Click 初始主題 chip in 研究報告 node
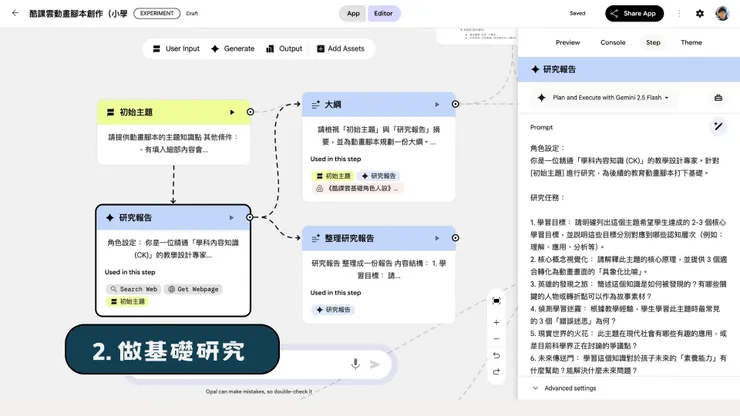The width and height of the screenshot is (740, 416). (x=127, y=301)
